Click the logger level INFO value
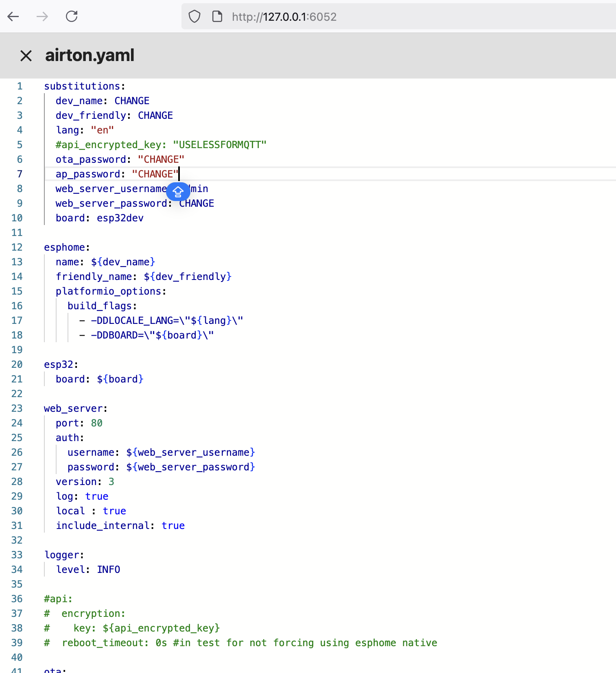 (108, 570)
